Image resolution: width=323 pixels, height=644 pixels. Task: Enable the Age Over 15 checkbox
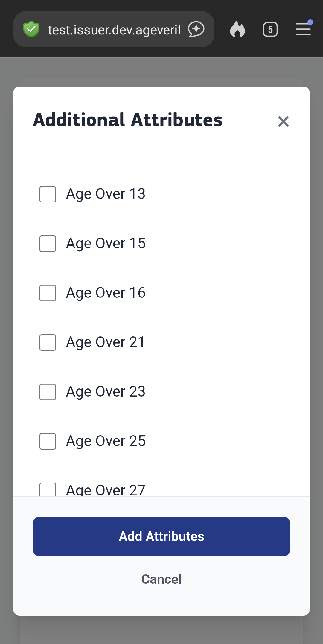[x=48, y=244]
